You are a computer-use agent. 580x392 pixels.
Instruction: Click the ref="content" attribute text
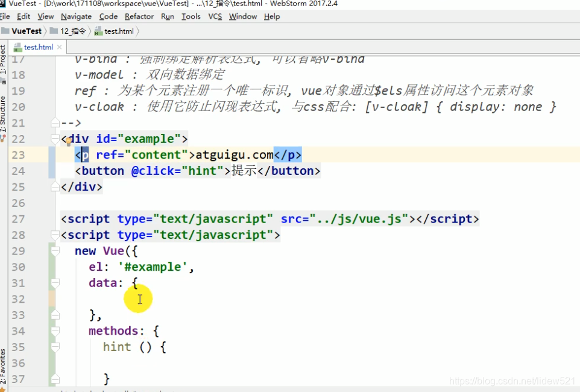click(x=142, y=155)
